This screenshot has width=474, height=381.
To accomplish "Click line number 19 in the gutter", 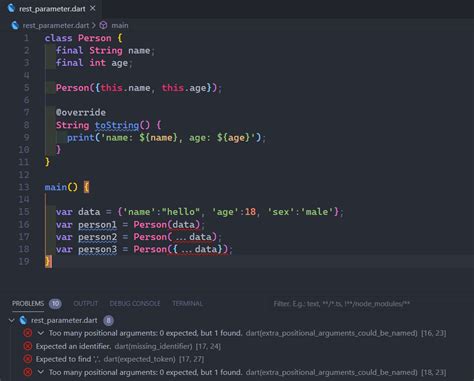I will [24, 261].
